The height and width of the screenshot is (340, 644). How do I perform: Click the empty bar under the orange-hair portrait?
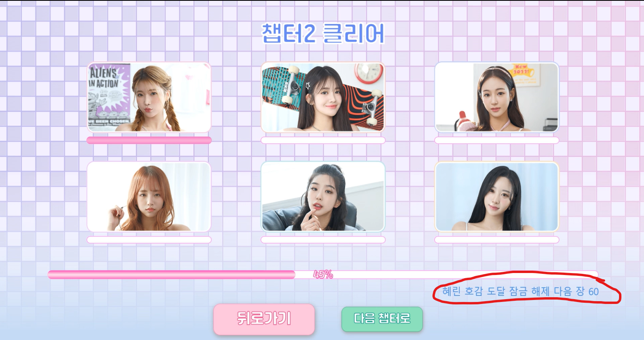(x=149, y=240)
